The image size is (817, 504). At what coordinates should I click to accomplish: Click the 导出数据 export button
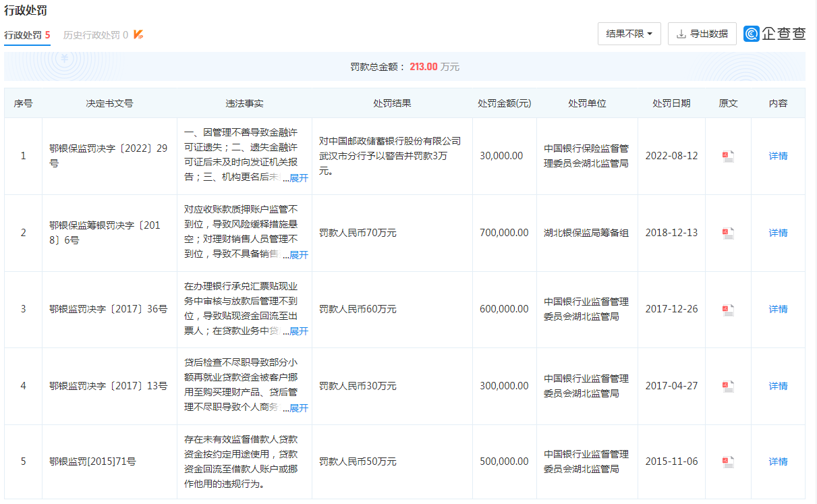tap(702, 34)
